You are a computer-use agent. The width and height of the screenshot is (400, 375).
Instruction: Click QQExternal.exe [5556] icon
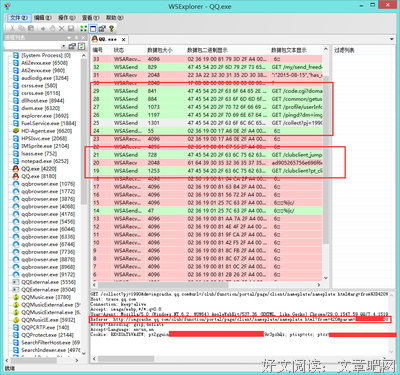click(x=16, y=282)
